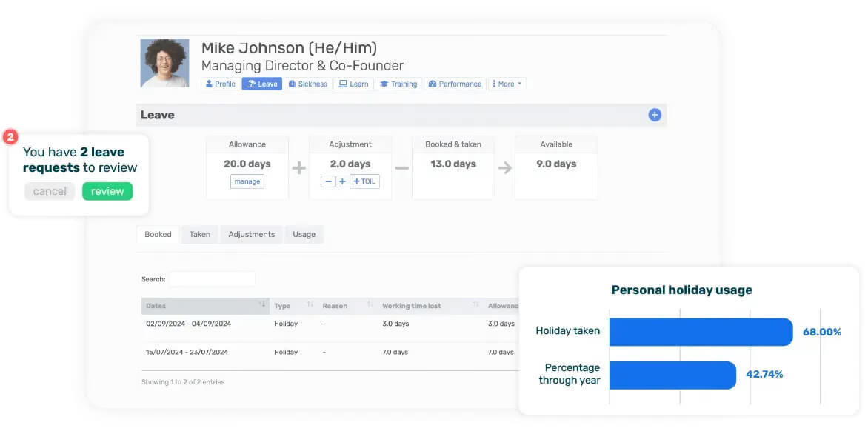The image size is (868, 431).
Task: Add time off in lieu via TOIL
Action: [x=365, y=181]
